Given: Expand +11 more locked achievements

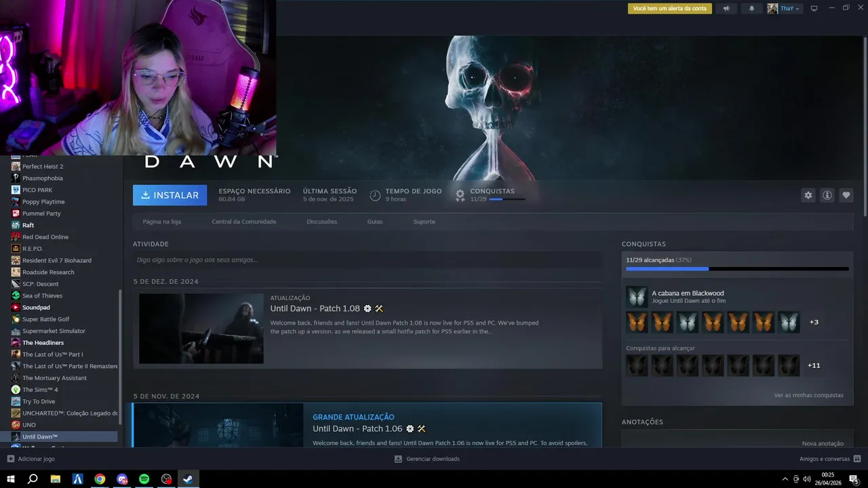Looking at the screenshot, I should click(814, 365).
